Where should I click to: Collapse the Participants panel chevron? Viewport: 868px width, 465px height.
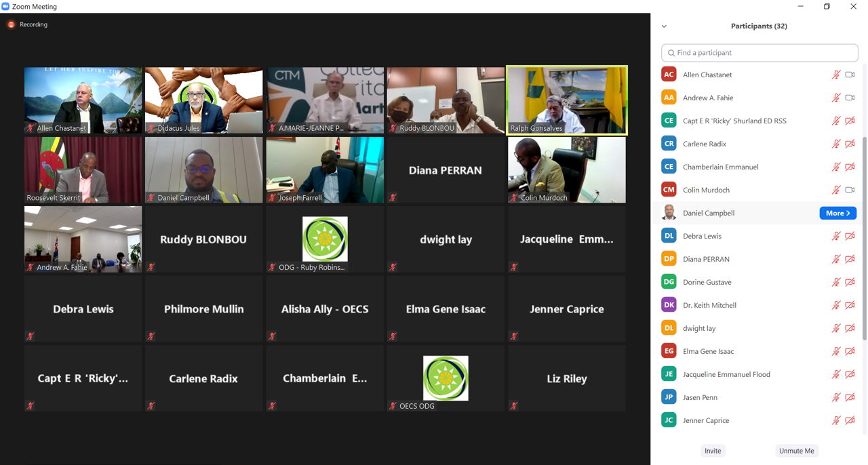coord(664,26)
